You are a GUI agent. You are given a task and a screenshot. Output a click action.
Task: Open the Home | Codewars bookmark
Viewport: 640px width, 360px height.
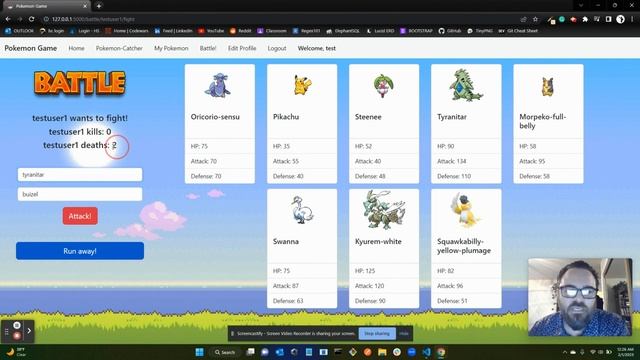(127, 31)
